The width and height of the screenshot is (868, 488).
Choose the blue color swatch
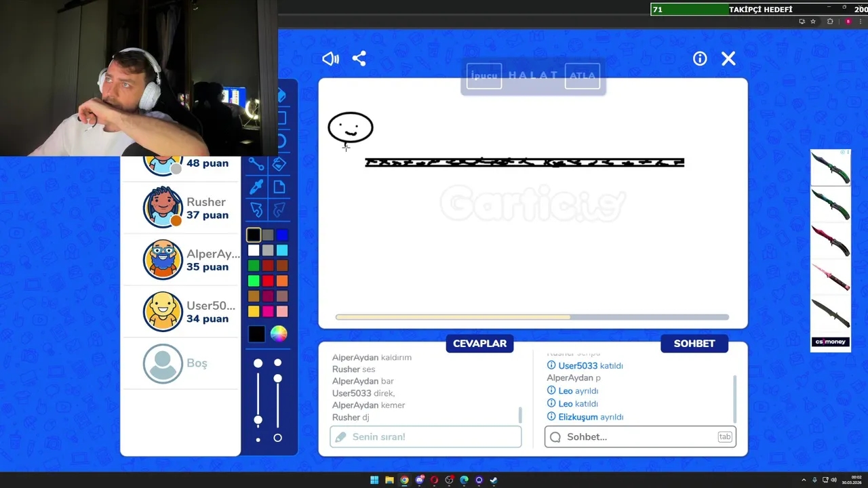pos(282,235)
